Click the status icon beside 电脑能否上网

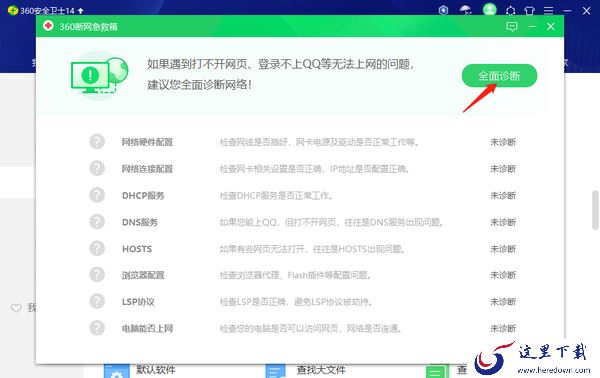(x=97, y=328)
